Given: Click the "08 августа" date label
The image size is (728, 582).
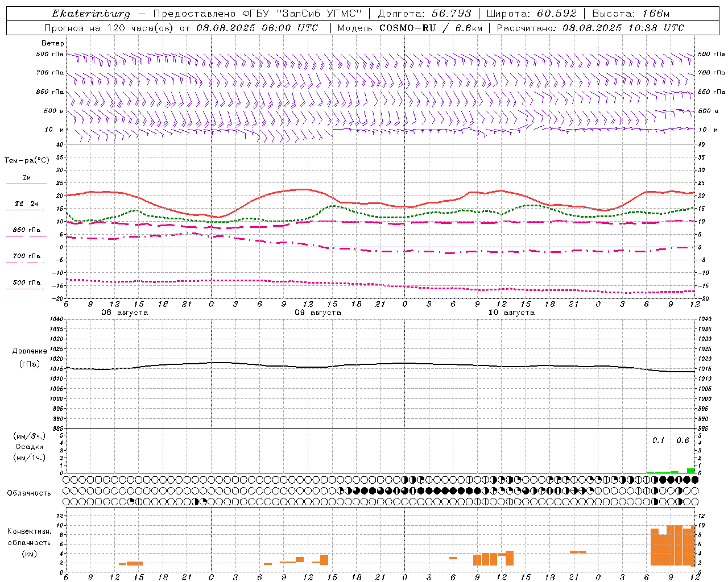Looking at the screenshot, I should pos(125,313).
